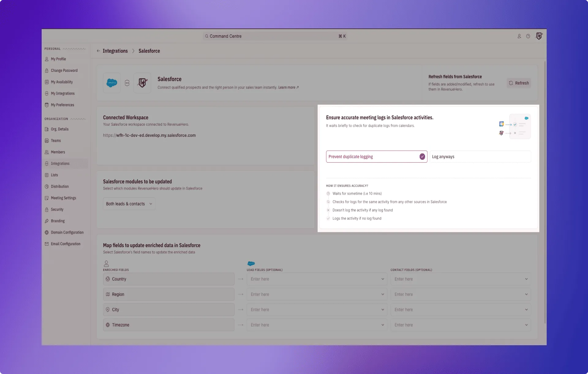Click the Timezone enriched field box
This screenshot has height=374, width=588.
coord(169,325)
